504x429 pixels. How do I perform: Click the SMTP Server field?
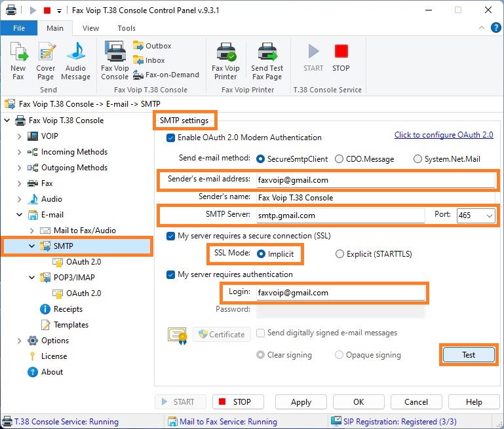pos(340,215)
